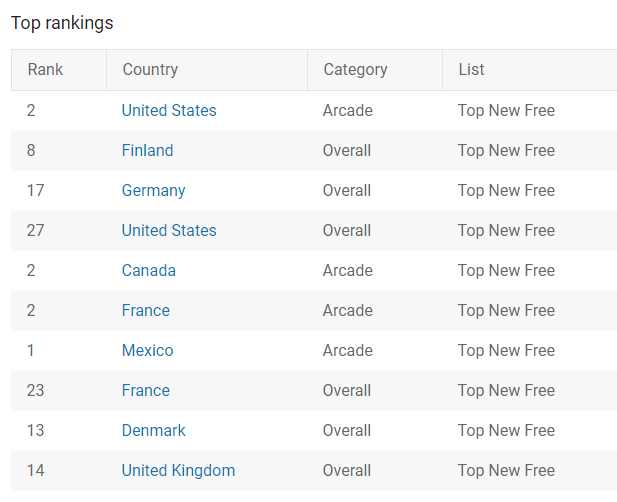Open United States link in Overall row
The width and height of the screenshot is (617, 502).
[169, 231]
